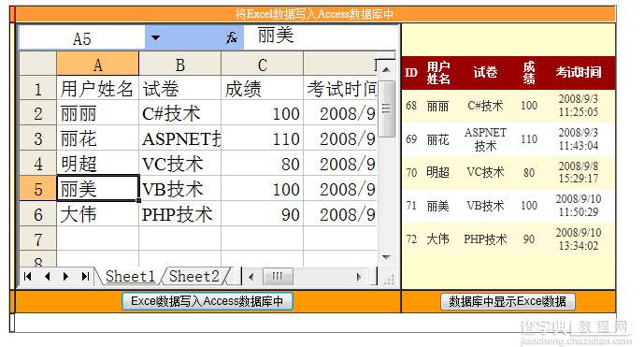The width and height of the screenshot is (644, 347).
Task: Click 数据库中显示Excel数据 button
Action: (508, 301)
